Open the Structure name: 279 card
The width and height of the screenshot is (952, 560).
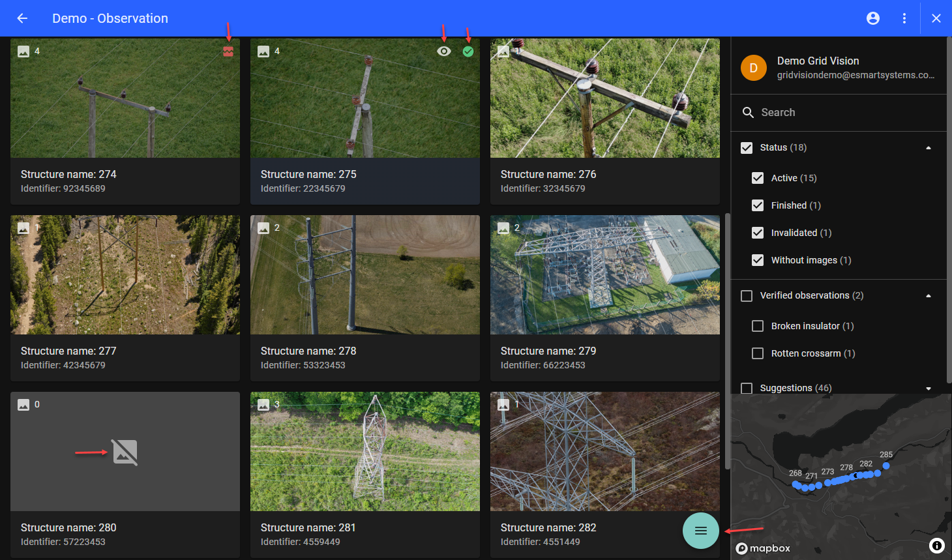[604, 298]
